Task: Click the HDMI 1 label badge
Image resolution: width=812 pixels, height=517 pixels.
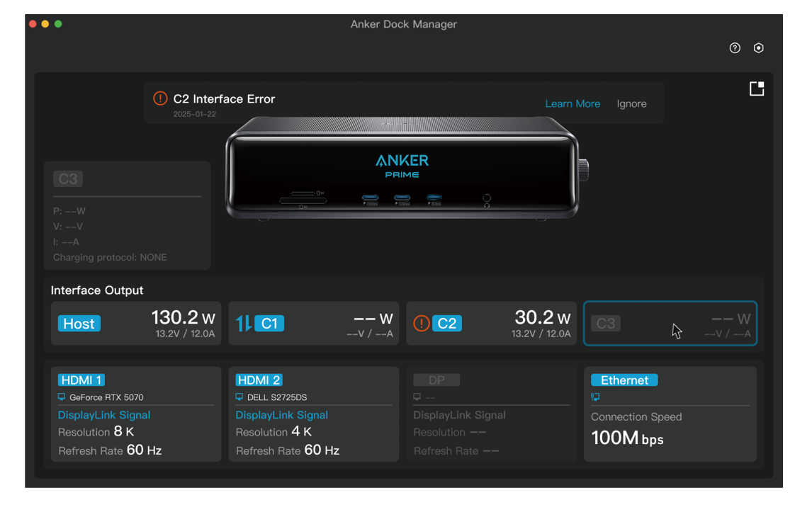Action: (x=81, y=380)
